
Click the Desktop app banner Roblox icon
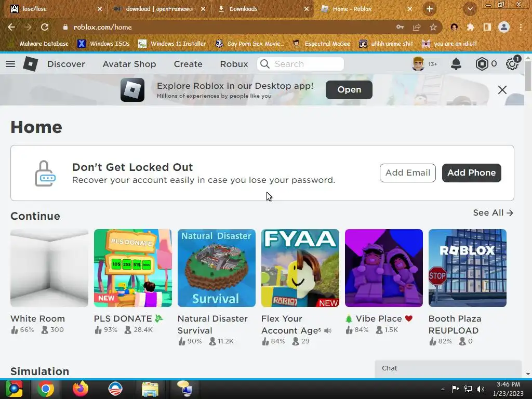pos(132,90)
